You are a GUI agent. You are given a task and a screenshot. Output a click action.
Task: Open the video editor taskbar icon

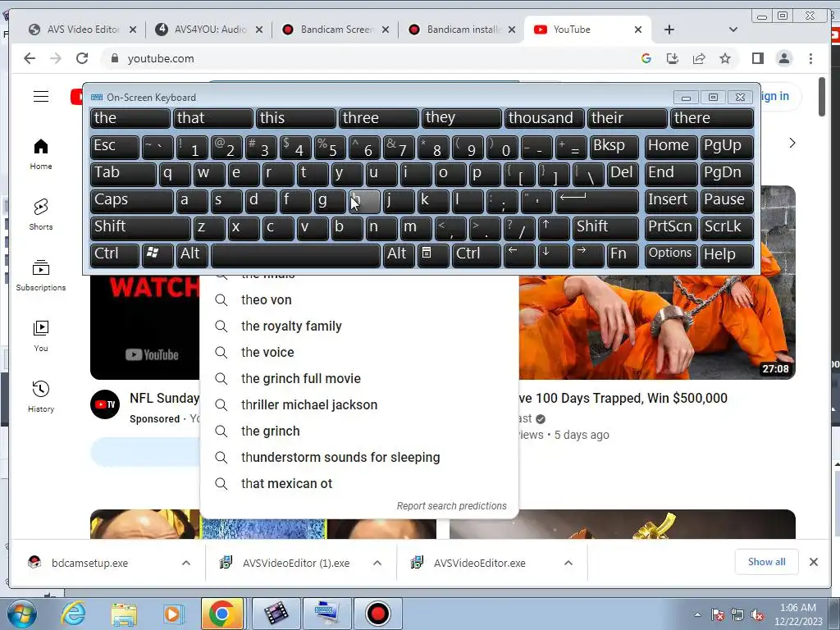[276, 614]
